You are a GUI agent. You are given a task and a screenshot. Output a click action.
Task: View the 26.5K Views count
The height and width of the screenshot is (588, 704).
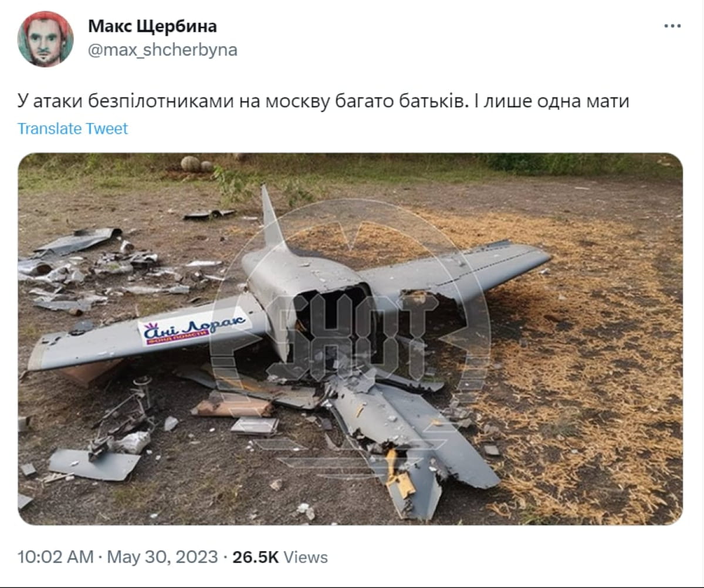pos(280,557)
